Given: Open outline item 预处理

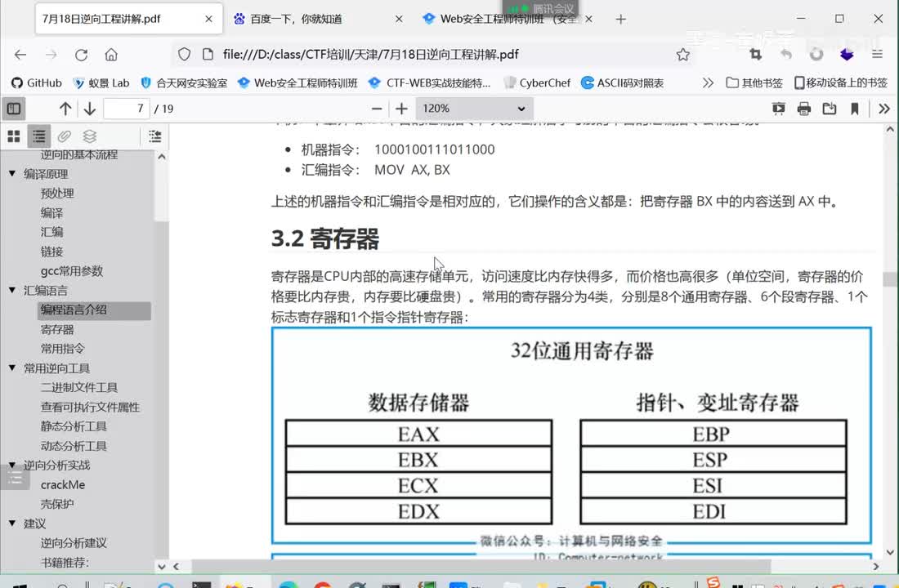Looking at the screenshot, I should (57, 193).
